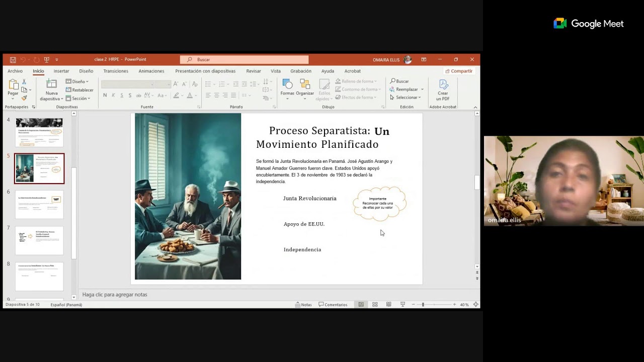The height and width of the screenshot is (362, 644).
Task: Switch to the Revisar tab
Action: [x=254, y=71]
